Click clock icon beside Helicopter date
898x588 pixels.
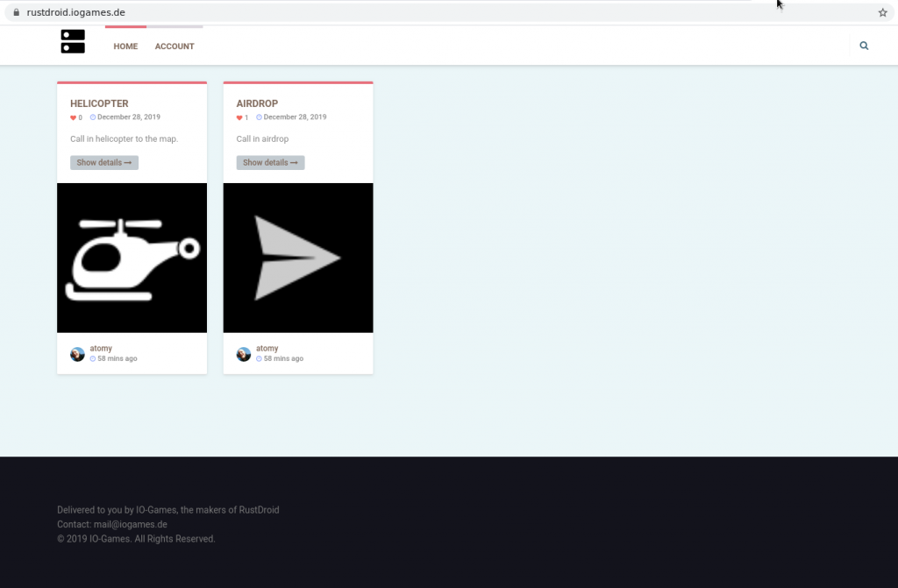click(x=93, y=117)
